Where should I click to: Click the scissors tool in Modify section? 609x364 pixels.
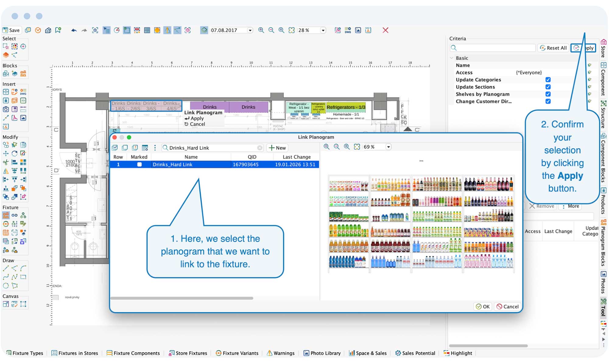click(x=6, y=162)
